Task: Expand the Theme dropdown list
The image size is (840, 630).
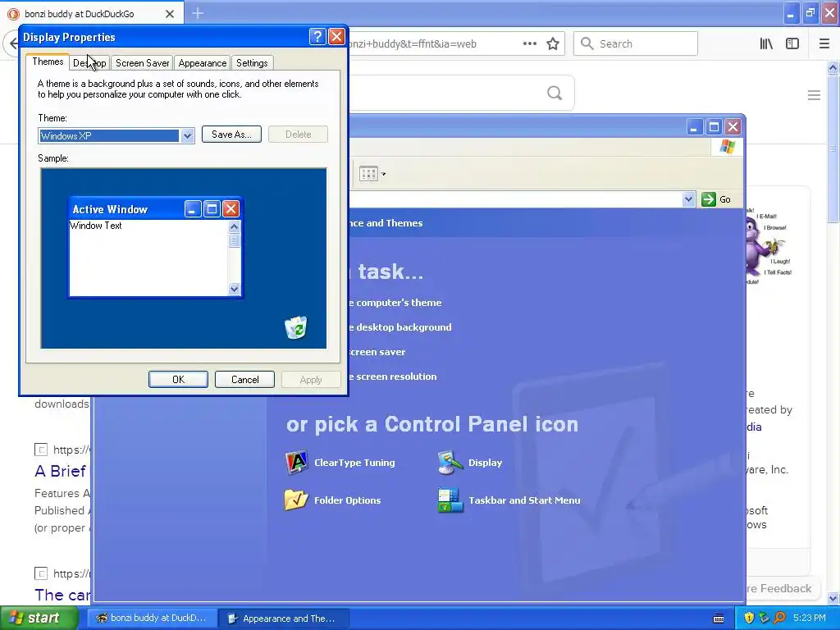Action: pos(187,135)
